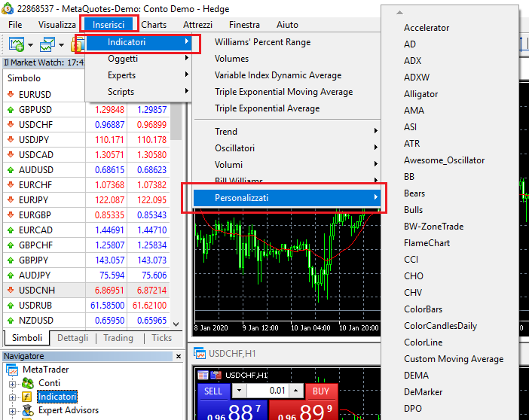
Task: Open the Aiuto menu
Action: tap(287, 25)
